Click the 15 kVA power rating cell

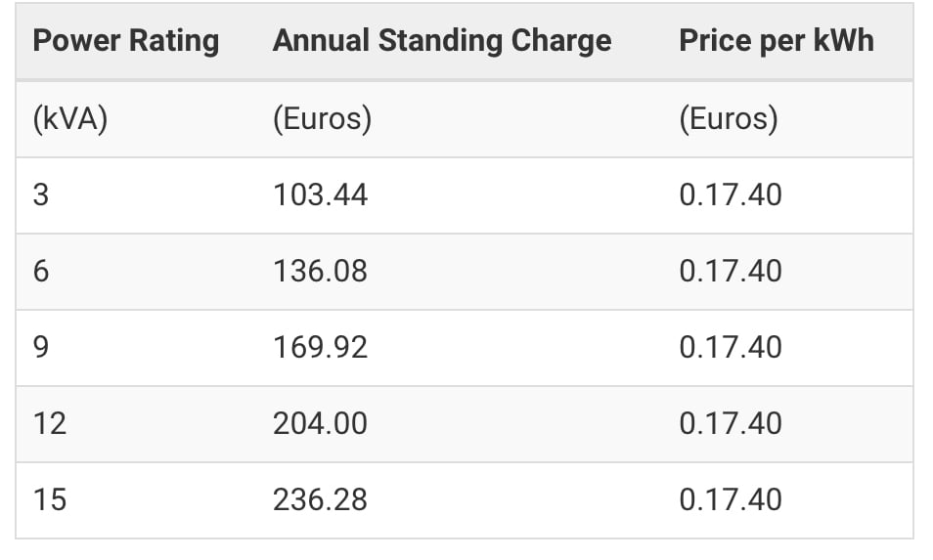49,500
